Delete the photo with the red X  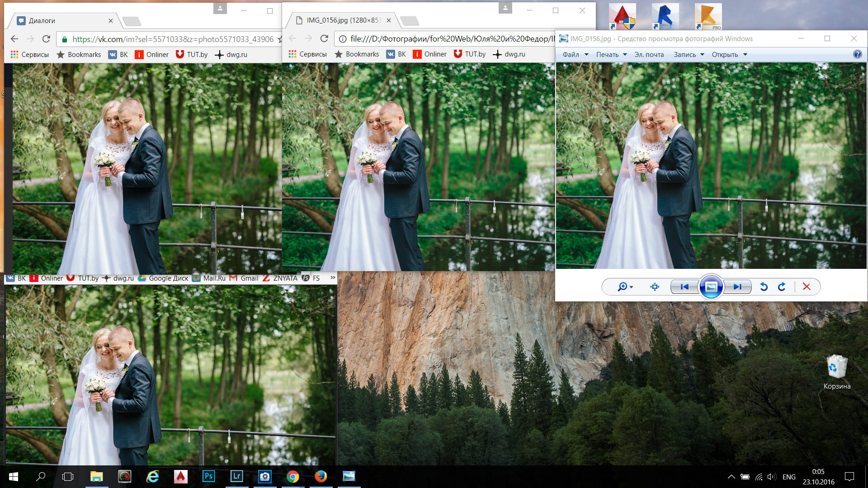point(807,287)
